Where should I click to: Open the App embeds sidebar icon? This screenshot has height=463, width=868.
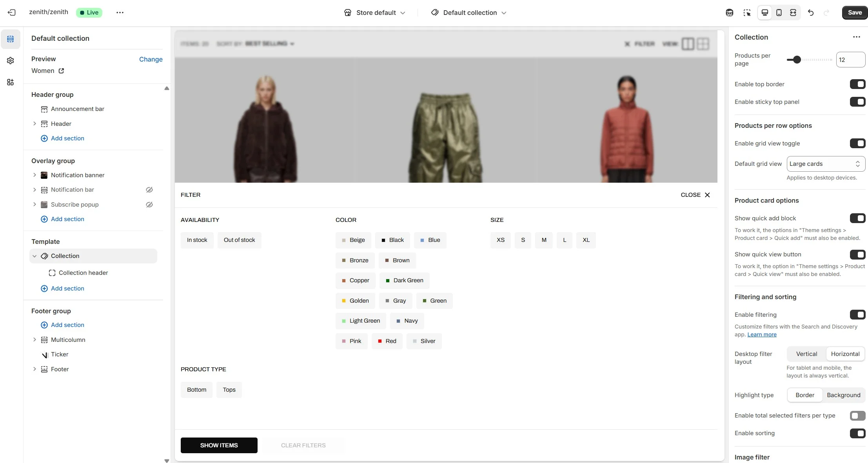click(11, 82)
